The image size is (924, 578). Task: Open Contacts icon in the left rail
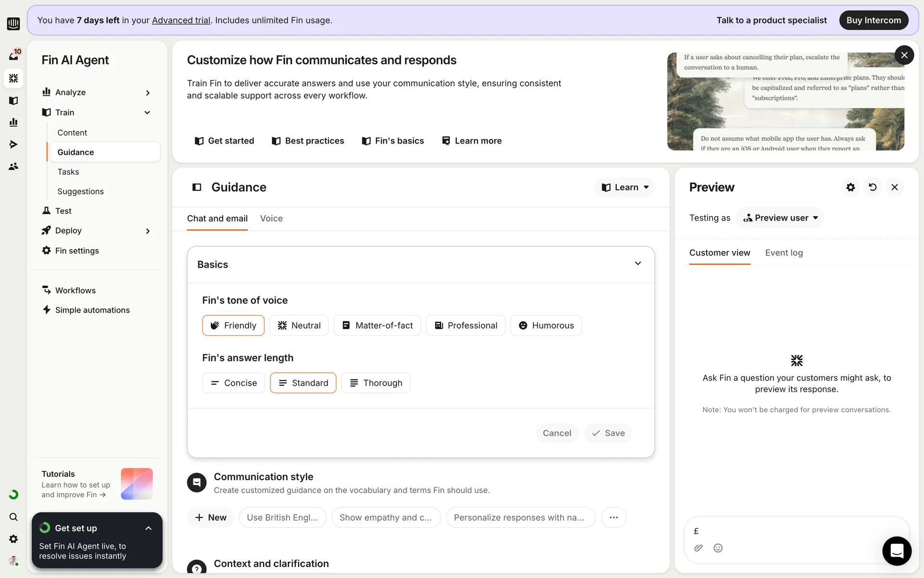point(13,167)
